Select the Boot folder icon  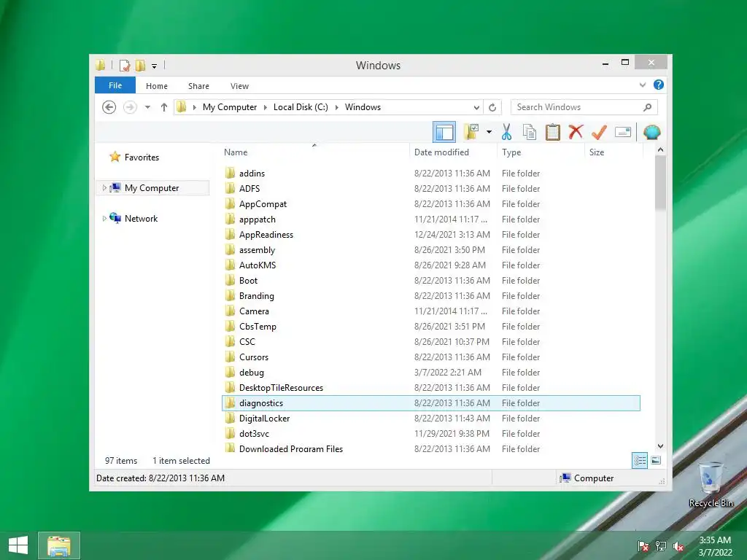pos(230,281)
